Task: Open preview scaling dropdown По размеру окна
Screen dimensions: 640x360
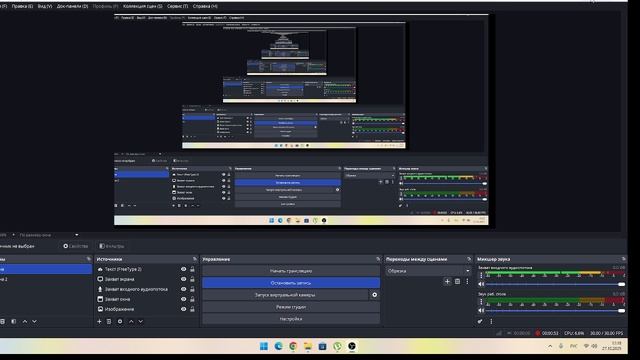Action: coord(49,235)
